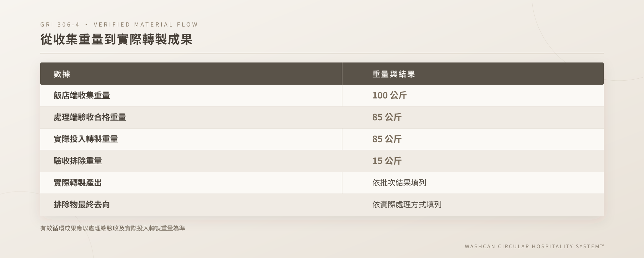
Task: Click the 85 公斤 value beside 處理端驗收合格重量
Action: click(387, 117)
